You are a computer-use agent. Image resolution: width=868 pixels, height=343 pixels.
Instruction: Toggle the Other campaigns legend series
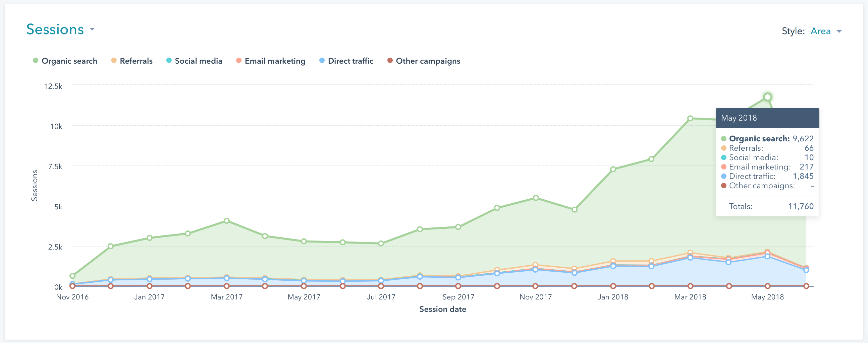(424, 61)
